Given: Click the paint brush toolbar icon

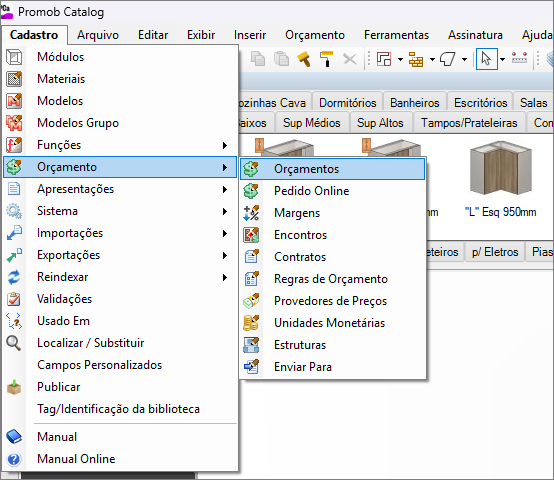Looking at the screenshot, I should click(x=304, y=59).
